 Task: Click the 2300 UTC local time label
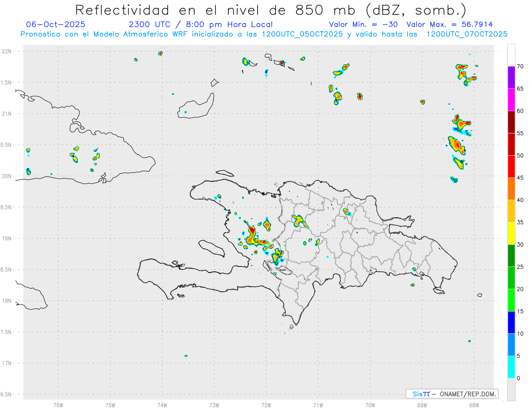tap(200, 24)
